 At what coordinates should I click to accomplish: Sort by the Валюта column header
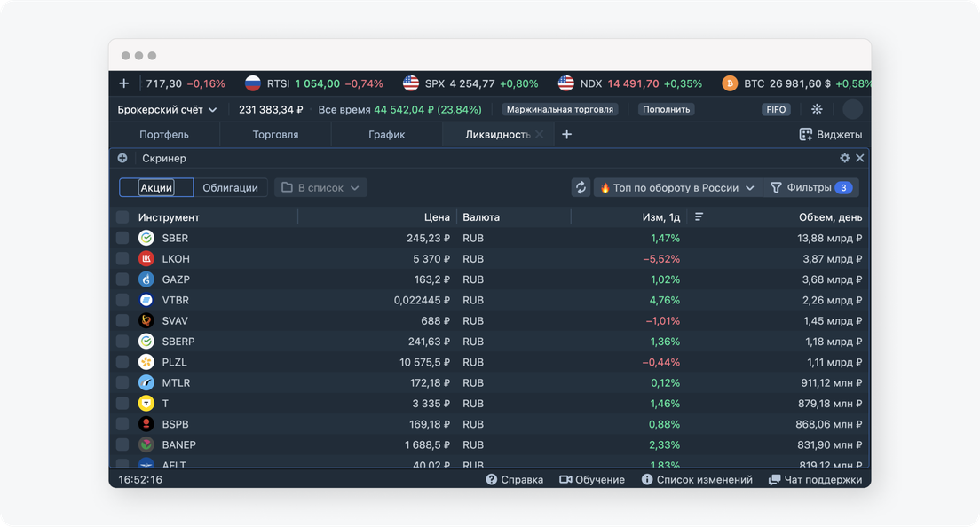[x=481, y=217]
